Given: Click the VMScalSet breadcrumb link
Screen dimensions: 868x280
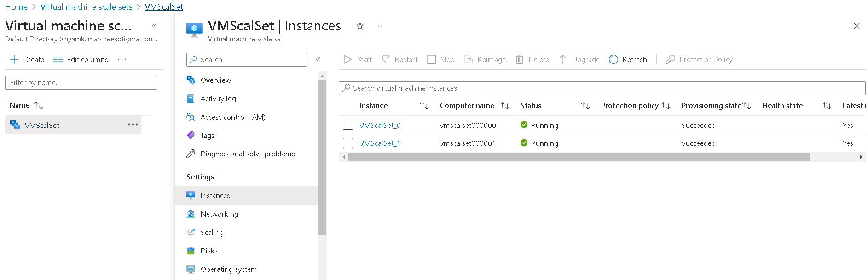Looking at the screenshot, I should point(164,7).
